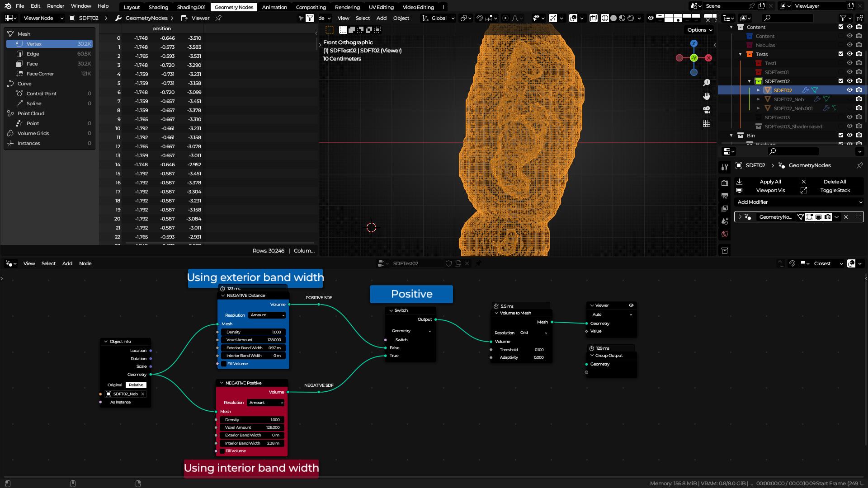Enable the Fill Volume checkbox in NEGATIVE Positive node

point(222,451)
